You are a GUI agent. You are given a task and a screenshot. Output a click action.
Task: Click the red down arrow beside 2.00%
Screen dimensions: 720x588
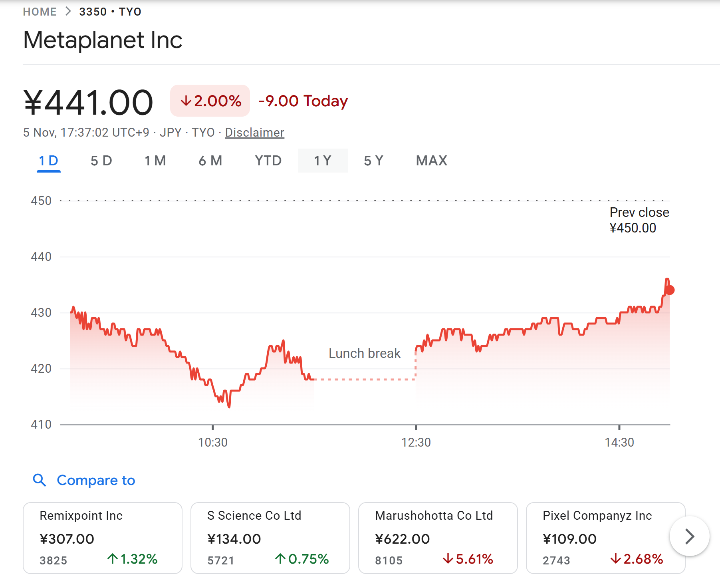(x=186, y=101)
